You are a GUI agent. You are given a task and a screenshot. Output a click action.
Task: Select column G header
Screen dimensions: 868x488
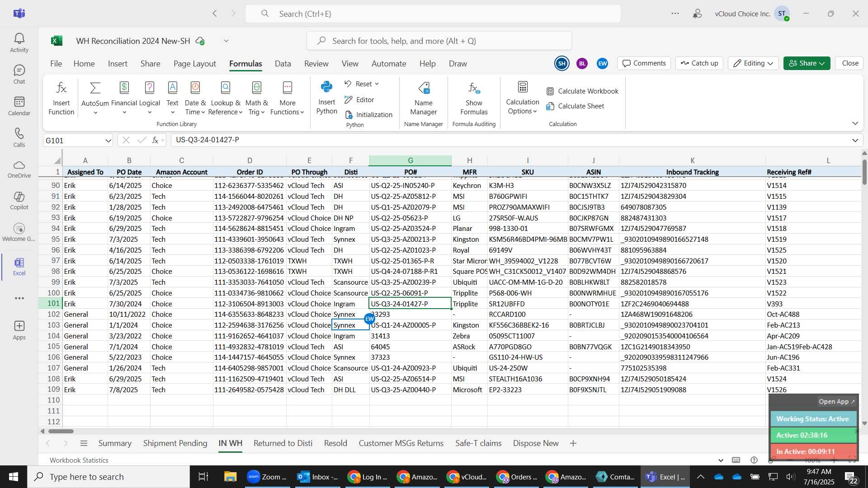[x=410, y=160]
